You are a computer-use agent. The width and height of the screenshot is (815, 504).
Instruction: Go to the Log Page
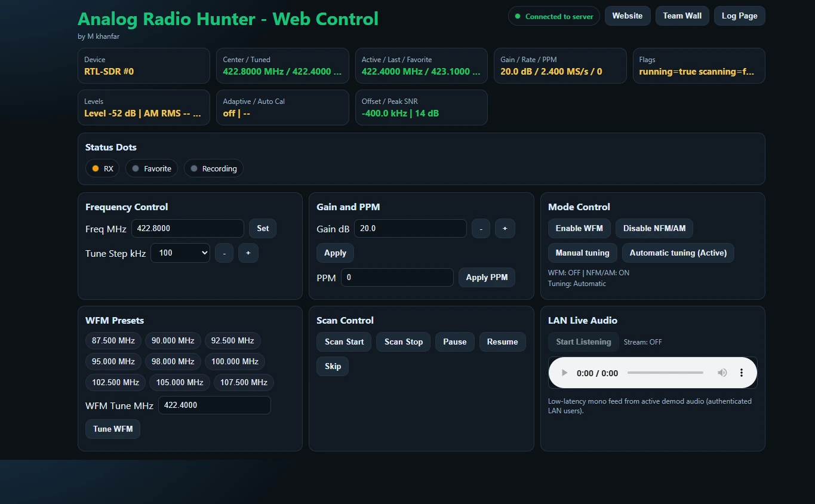click(739, 16)
